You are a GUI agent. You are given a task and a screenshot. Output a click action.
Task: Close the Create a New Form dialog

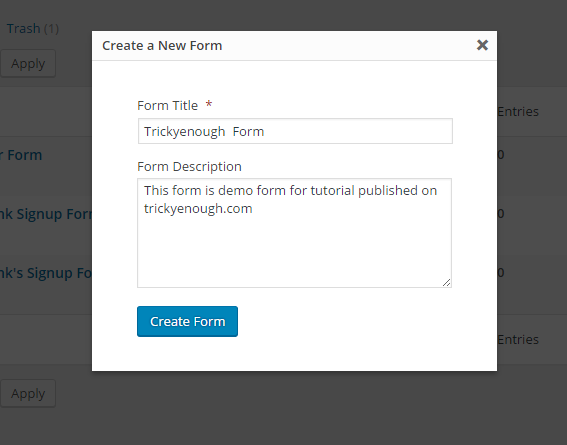tap(482, 45)
